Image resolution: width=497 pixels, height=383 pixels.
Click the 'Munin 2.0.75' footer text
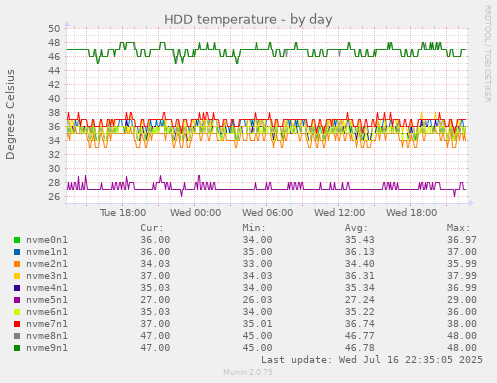(x=248, y=372)
